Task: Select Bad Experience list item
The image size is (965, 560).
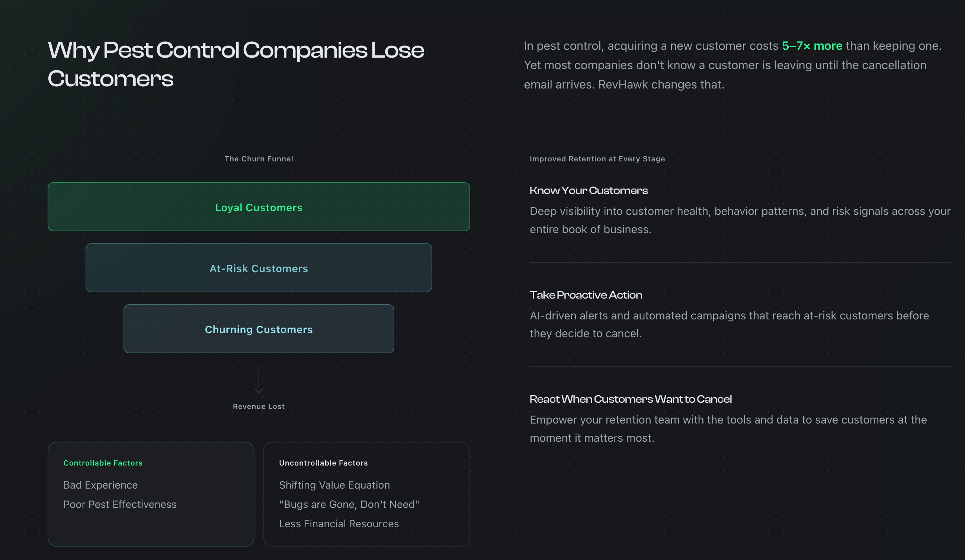Action: (100, 485)
